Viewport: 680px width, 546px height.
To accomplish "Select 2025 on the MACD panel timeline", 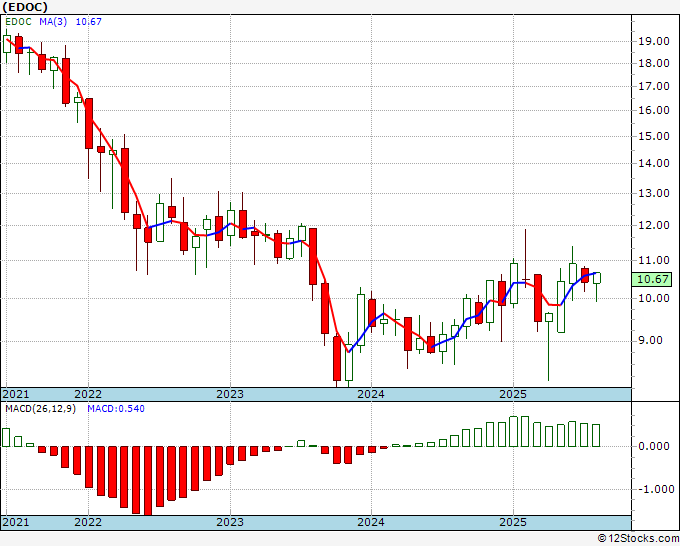I will (513, 522).
